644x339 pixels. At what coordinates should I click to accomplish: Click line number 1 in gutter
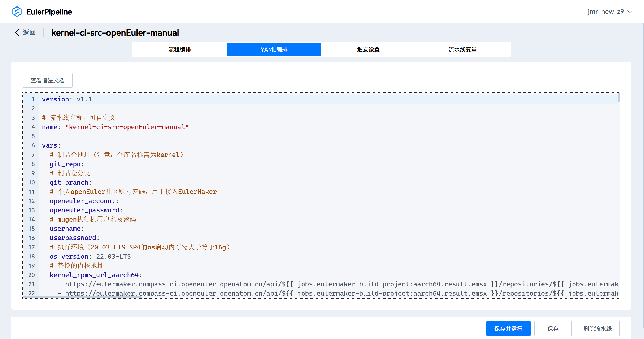[33, 99]
